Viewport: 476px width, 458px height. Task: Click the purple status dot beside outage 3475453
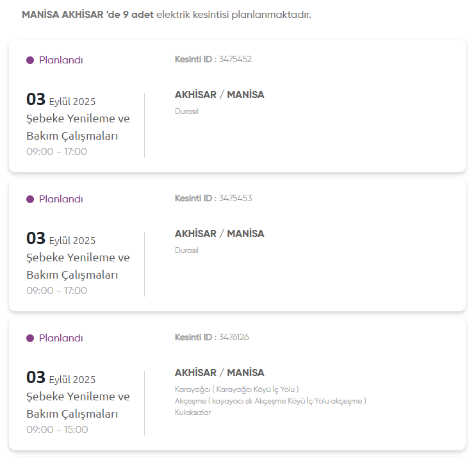tap(30, 199)
